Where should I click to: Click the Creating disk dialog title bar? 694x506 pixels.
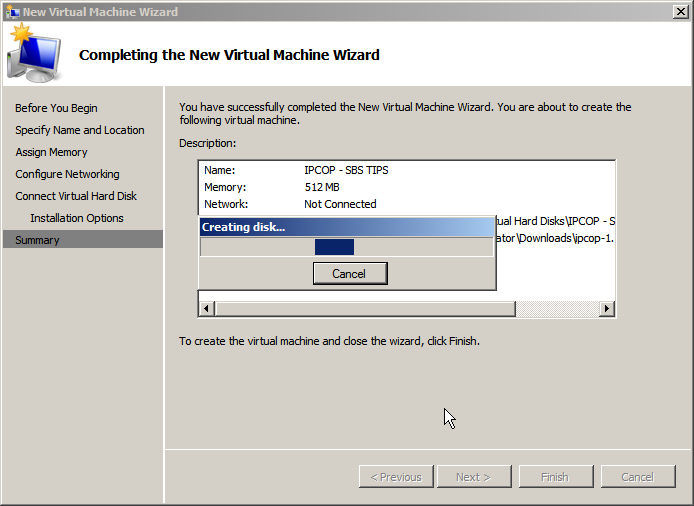[x=347, y=227]
